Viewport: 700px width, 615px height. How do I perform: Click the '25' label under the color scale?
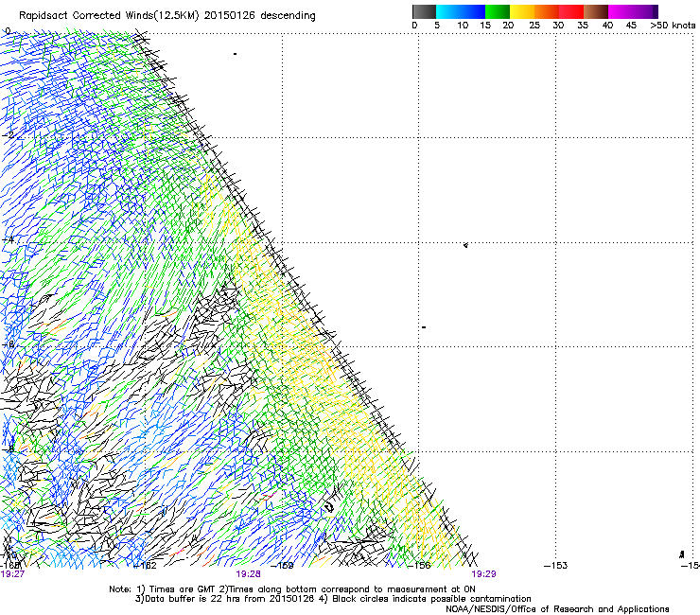534,26
